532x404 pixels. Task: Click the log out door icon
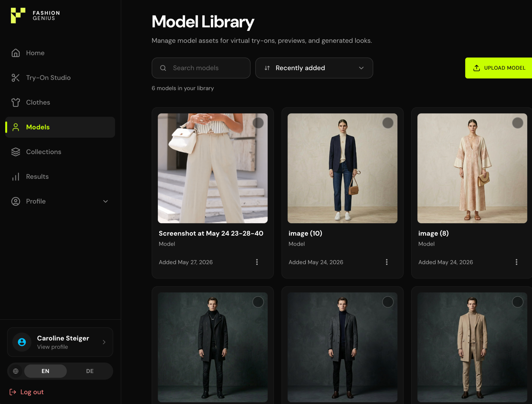point(13,392)
